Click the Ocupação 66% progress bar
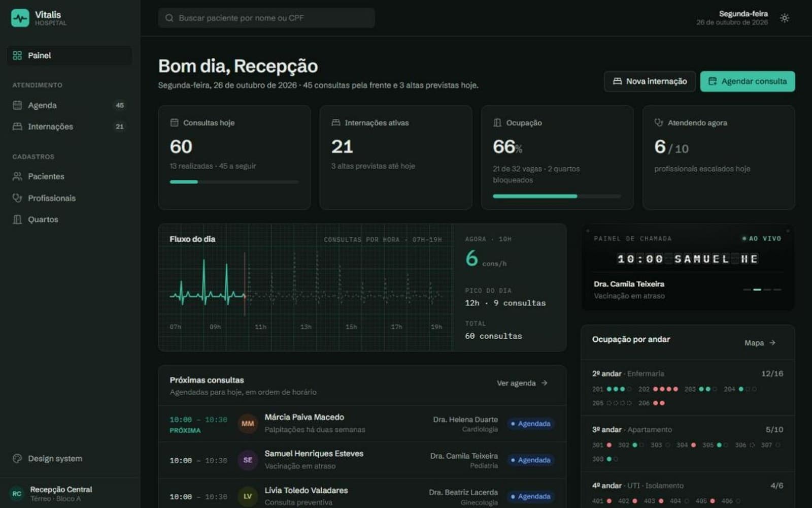Viewport: 812px width, 508px height. coord(557,196)
